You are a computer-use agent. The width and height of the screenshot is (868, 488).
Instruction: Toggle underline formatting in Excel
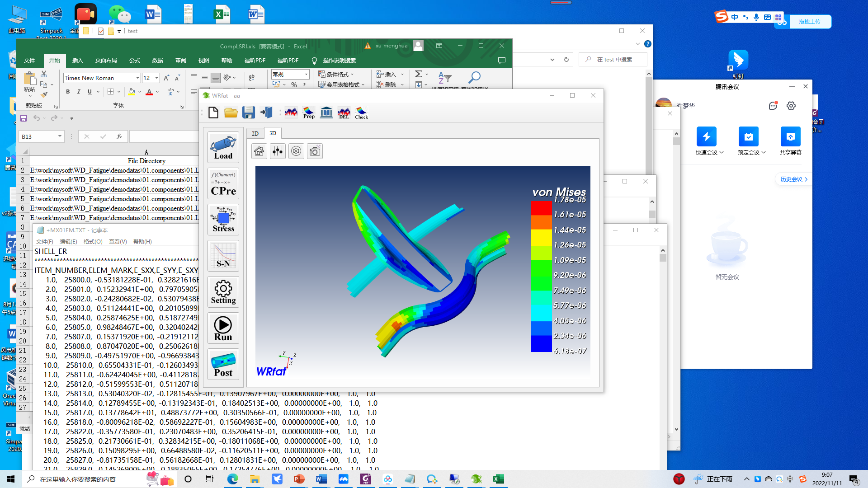(x=90, y=92)
